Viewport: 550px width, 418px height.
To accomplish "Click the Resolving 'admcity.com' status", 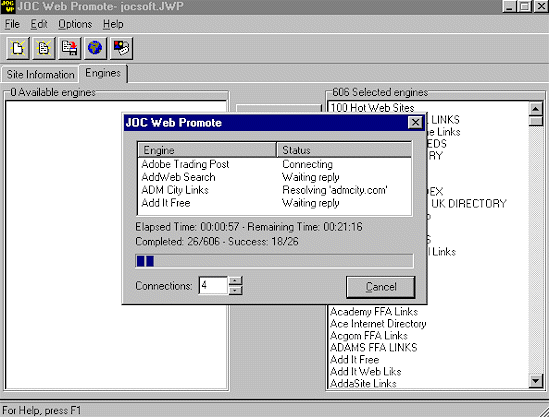I will pos(335,190).
